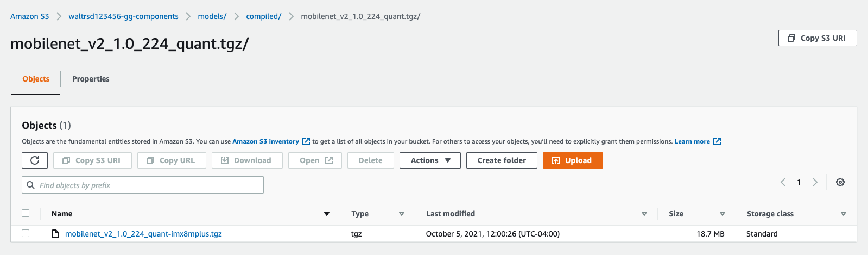Click the external link icon after Learn more
The image size is (868, 255).
tap(717, 141)
